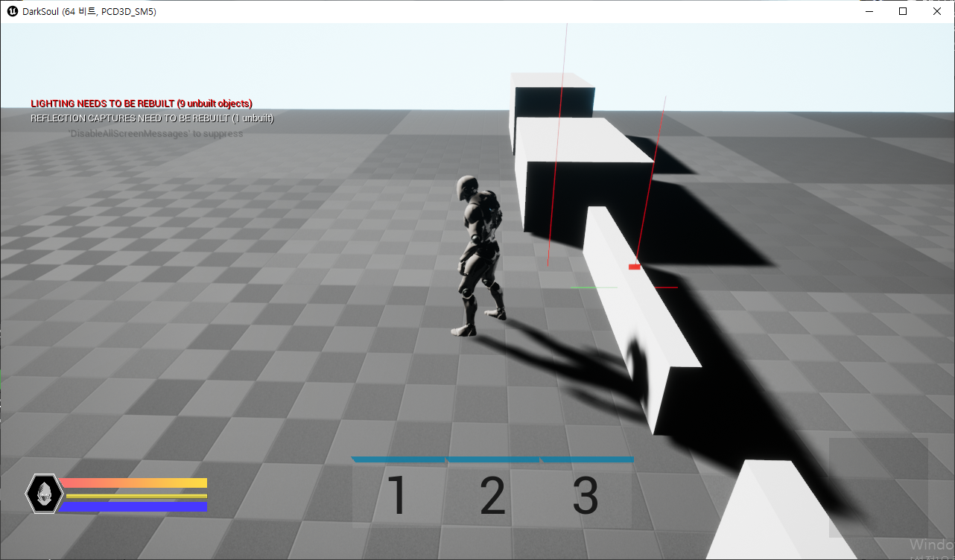
Task: Click the blue mana bar
Action: [x=133, y=506]
